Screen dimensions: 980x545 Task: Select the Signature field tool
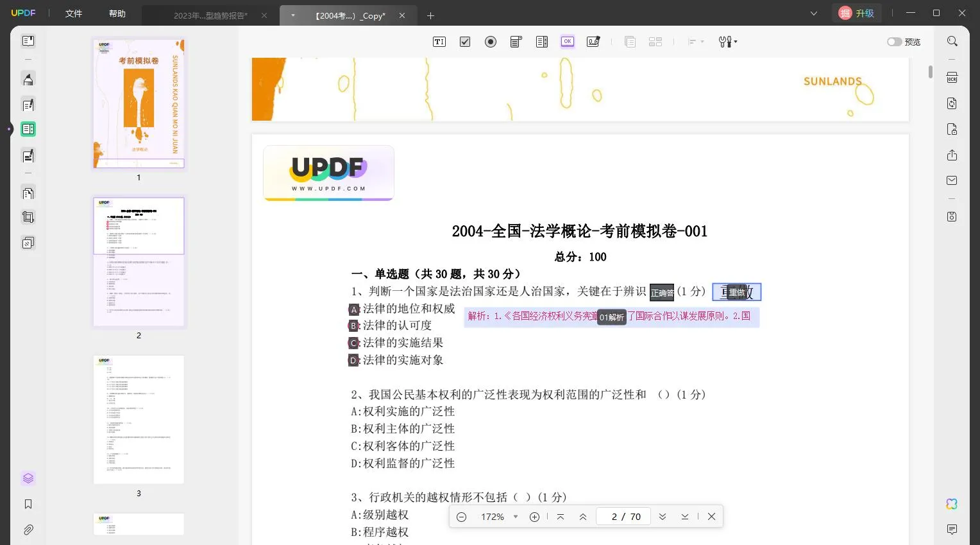click(x=593, y=42)
